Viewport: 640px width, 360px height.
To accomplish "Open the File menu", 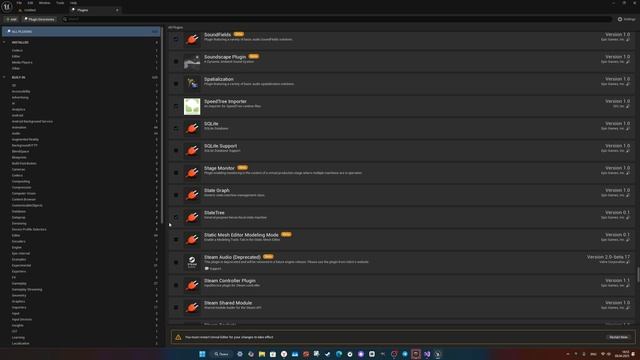I will pyautogui.click(x=19, y=3).
